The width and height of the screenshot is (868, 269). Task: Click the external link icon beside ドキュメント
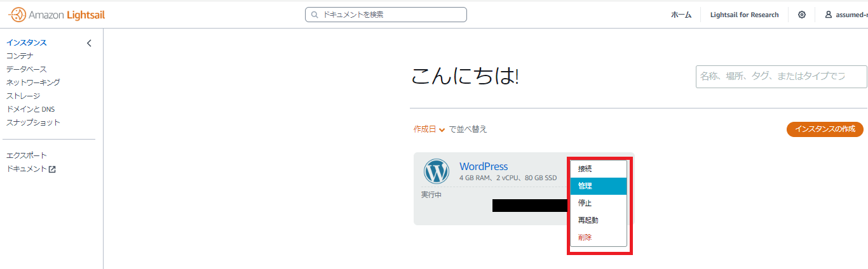click(x=52, y=169)
